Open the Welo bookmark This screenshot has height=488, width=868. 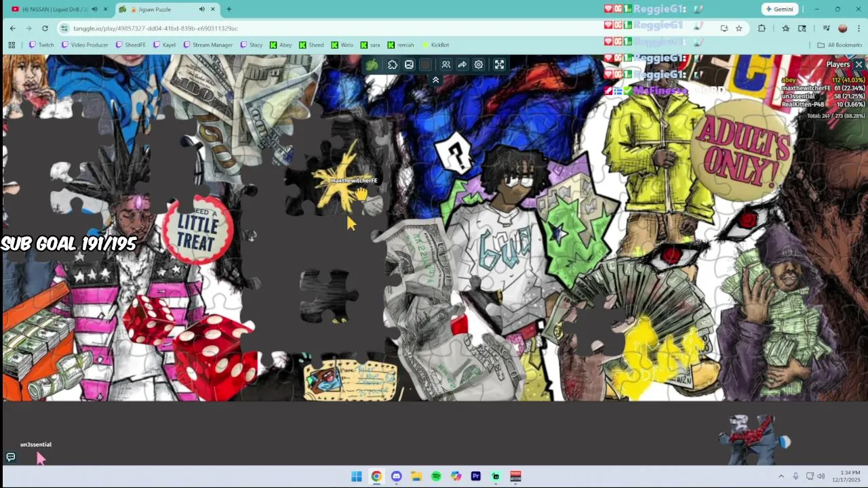(342, 45)
